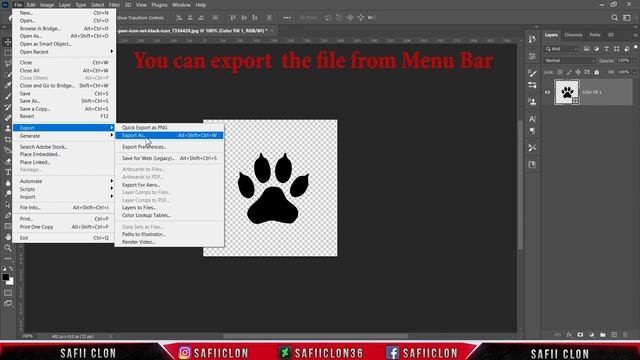Screen dimensions: 640x360
Task: Select the Move tool in the toolbar
Action: coord(8,42)
